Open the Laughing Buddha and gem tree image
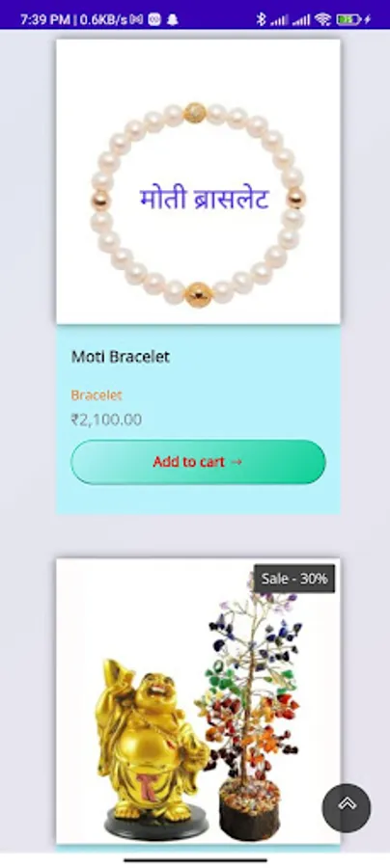Screen dimensions: 390x868 point(198,701)
